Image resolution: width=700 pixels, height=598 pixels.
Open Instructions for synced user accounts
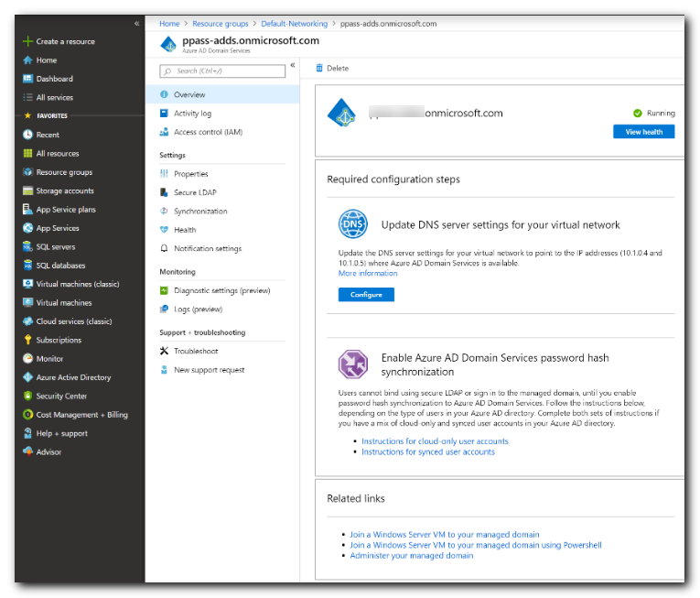[428, 451]
